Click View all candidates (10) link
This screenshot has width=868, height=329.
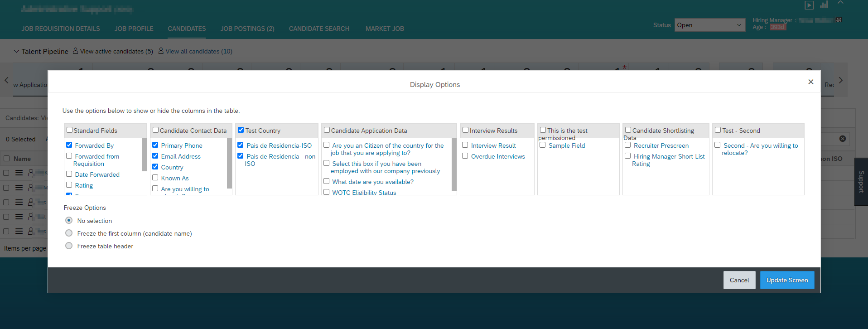pos(199,51)
